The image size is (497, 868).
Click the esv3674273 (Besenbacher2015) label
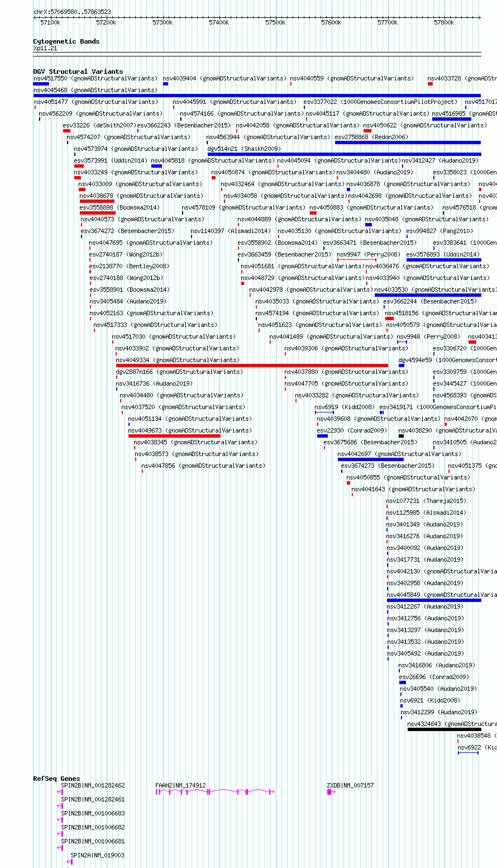(388, 466)
